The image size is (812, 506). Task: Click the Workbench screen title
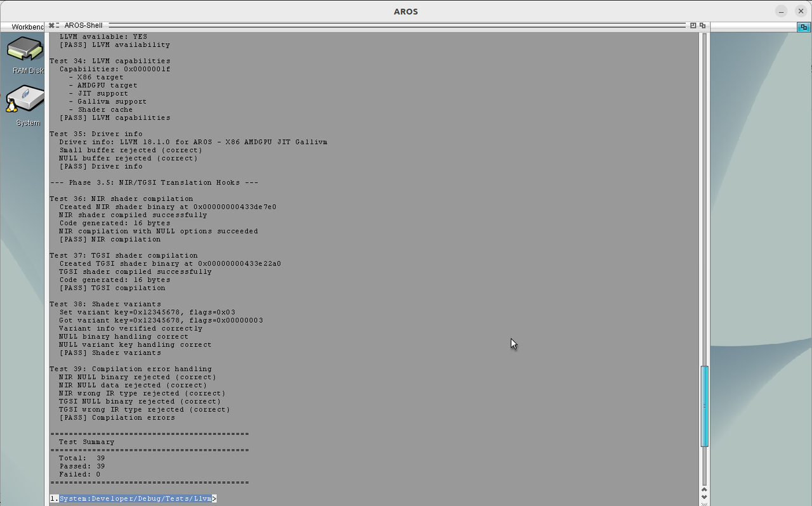[x=27, y=27]
